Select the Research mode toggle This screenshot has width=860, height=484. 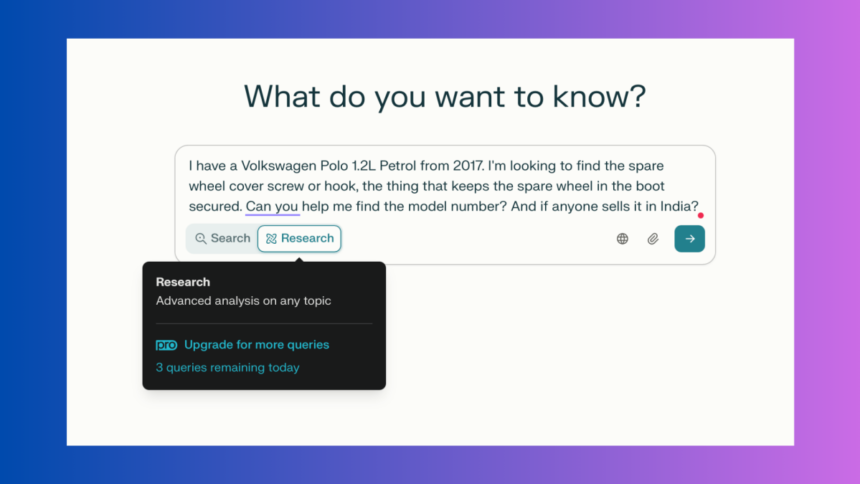pos(299,239)
